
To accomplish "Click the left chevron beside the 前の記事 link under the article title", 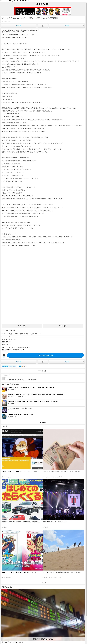I will point(2,26).
